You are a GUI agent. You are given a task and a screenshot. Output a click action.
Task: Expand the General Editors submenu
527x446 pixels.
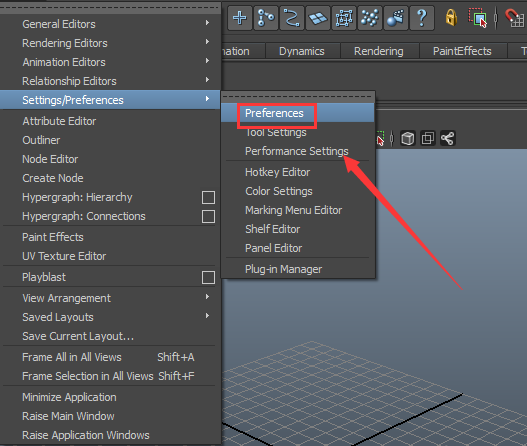point(110,24)
